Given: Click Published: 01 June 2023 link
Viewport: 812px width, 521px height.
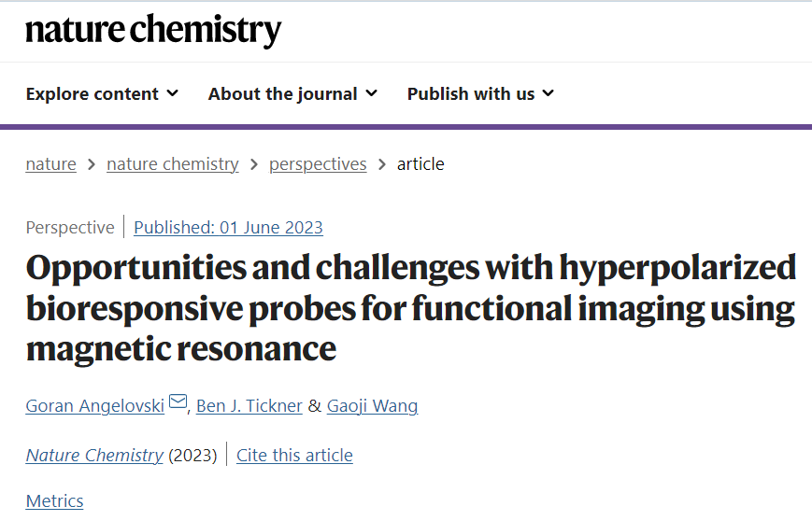Looking at the screenshot, I should tap(228, 228).
